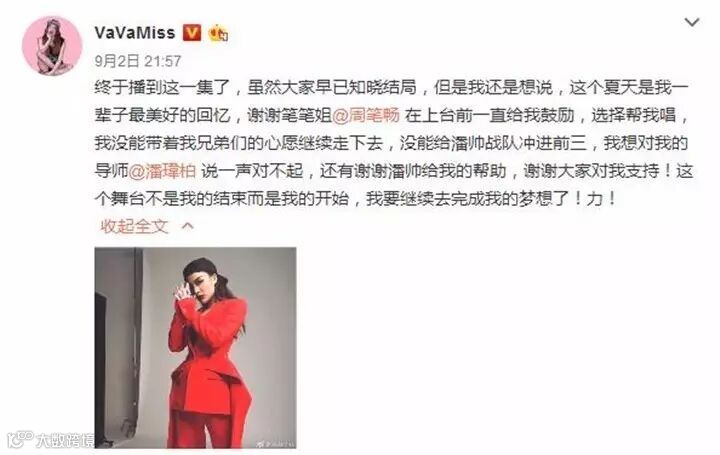Click the phrase 这个夏天是我一
Image resolution: width=720 pixels, height=455 pixels.
coord(629,87)
